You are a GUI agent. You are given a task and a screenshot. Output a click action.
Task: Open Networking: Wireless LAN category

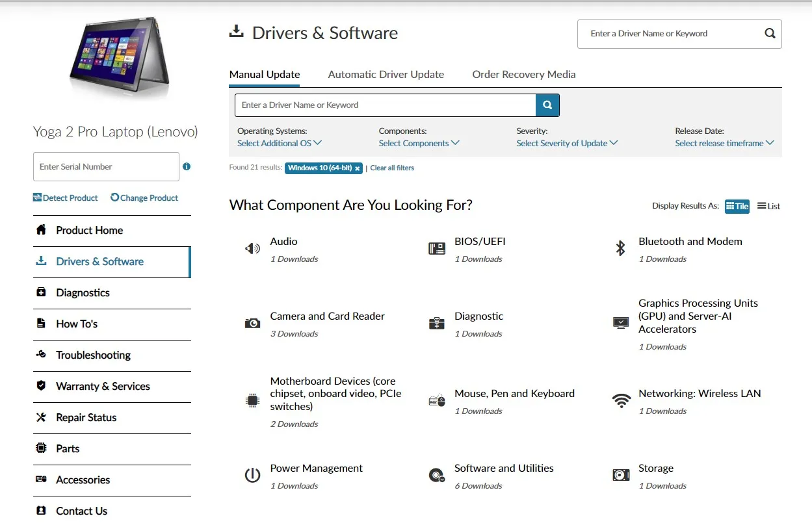[700, 394]
